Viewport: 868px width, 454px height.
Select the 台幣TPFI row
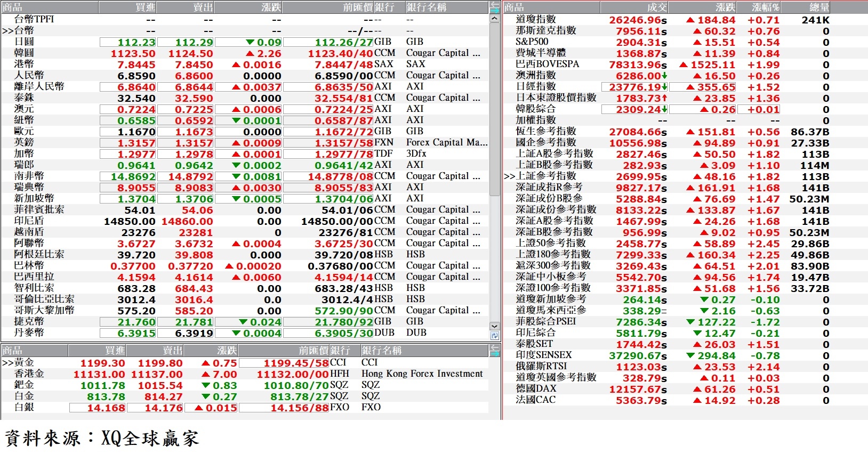(245, 19)
